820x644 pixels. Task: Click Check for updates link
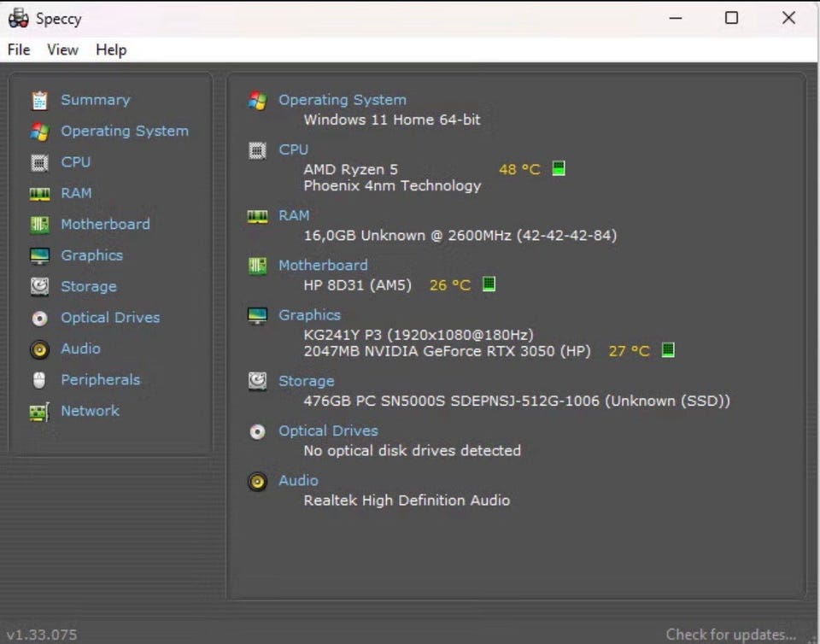coord(730,634)
